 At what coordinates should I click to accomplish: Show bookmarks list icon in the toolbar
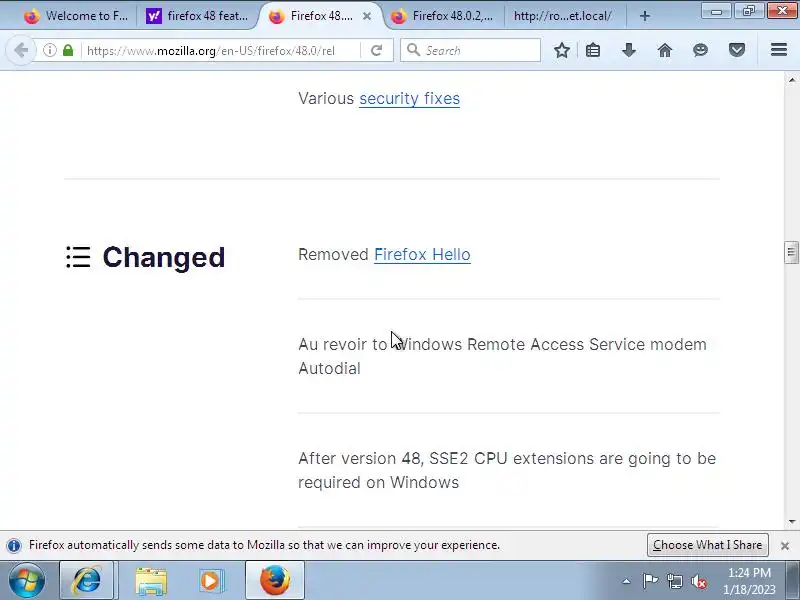tap(593, 50)
